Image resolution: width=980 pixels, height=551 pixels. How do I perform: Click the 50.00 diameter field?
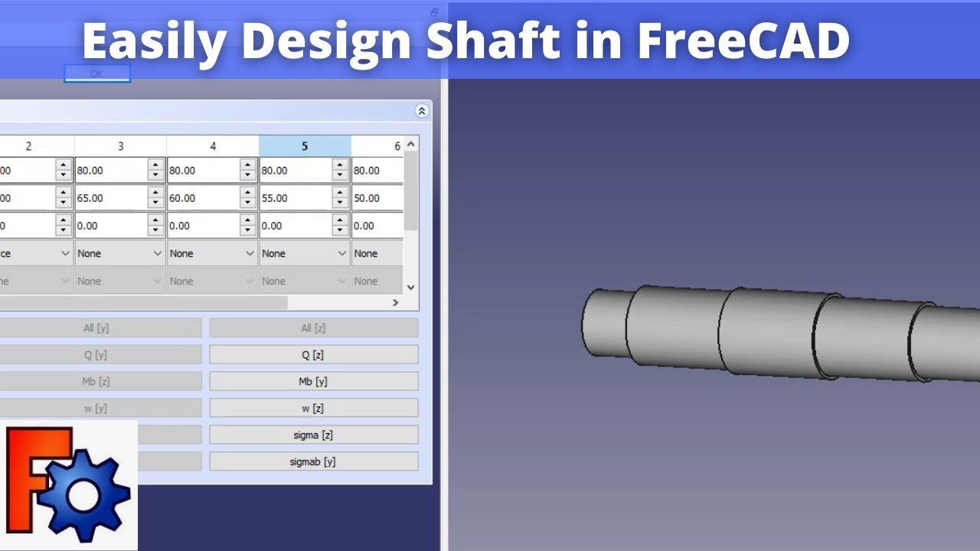(x=377, y=198)
